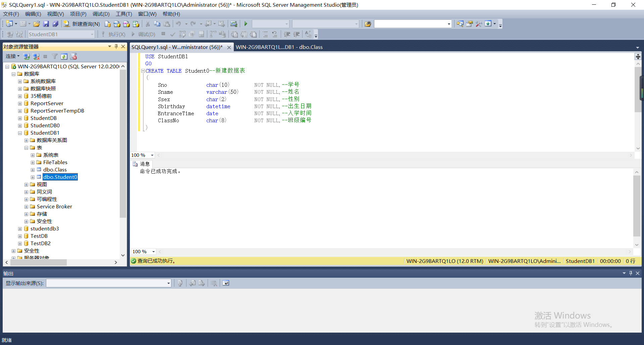Select the 消息 results tab
This screenshot has height=345, width=644.
coord(142,164)
